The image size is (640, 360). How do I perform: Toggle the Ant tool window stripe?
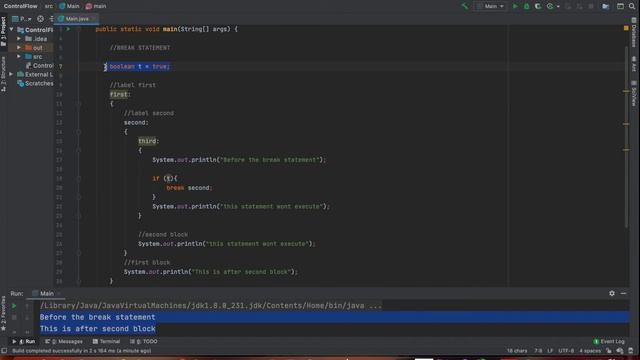[634, 64]
